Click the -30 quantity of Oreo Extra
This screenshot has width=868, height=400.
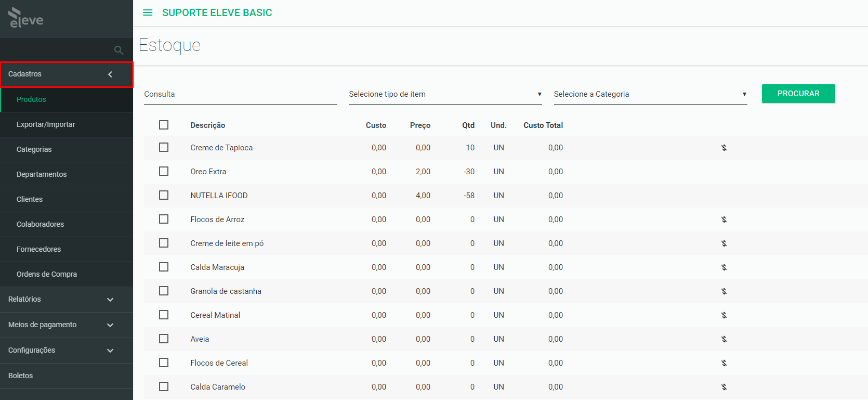tap(469, 172)
